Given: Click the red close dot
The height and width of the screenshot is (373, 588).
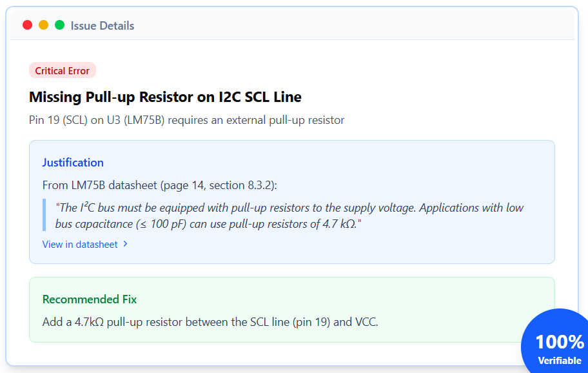Looking at the screenshot, I should [27, 25].
